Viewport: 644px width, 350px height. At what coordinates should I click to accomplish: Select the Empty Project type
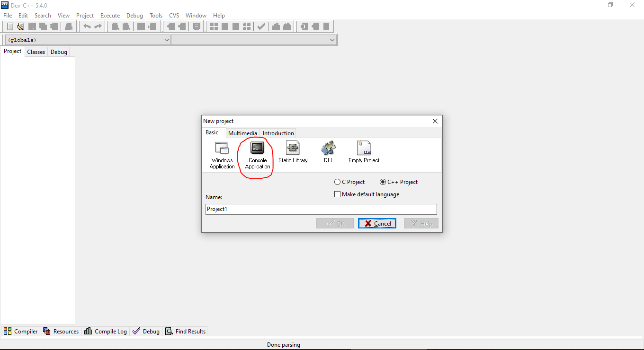[364, 152]
